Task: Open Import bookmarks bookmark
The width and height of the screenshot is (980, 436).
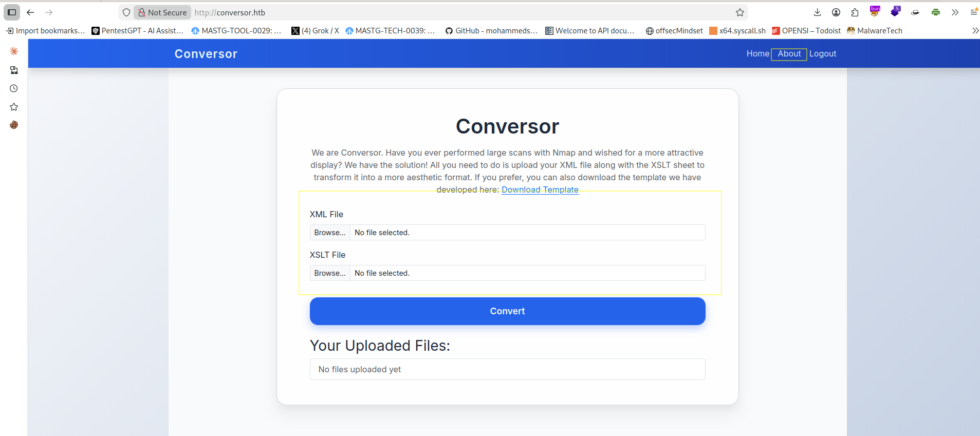Action: click(45, 31)
